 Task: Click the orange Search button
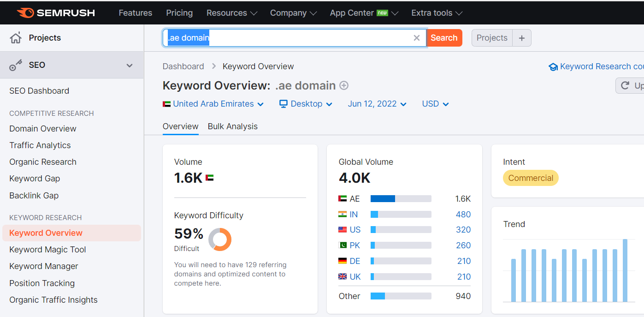point(444,38)
